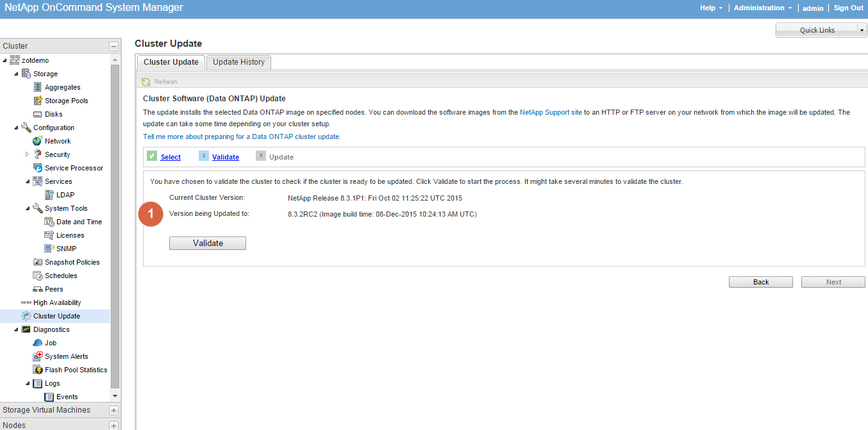
Task: Click the Storage node icon
Action: point(26,74)
